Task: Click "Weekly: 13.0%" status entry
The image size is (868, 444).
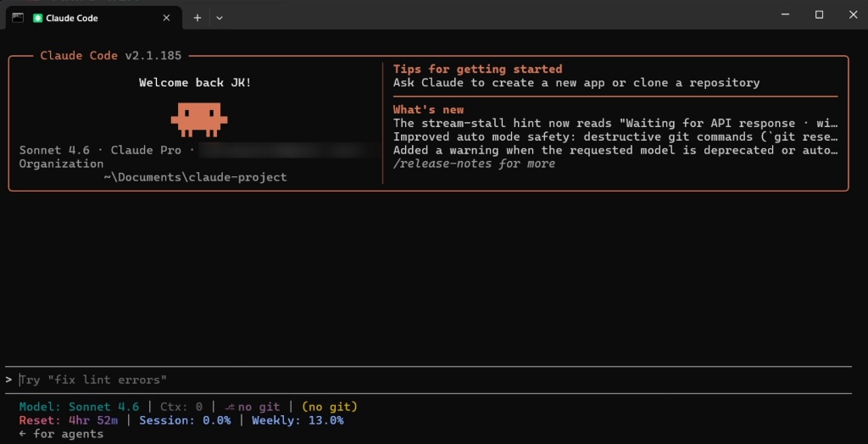Action: tap(298, 420)
